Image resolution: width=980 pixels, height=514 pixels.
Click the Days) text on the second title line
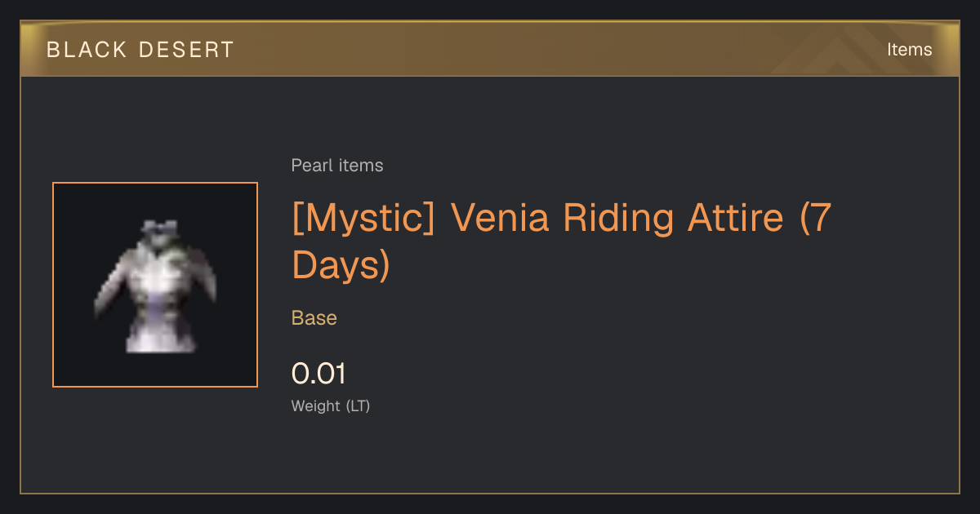pyautogui.click(x=341, y=265)
